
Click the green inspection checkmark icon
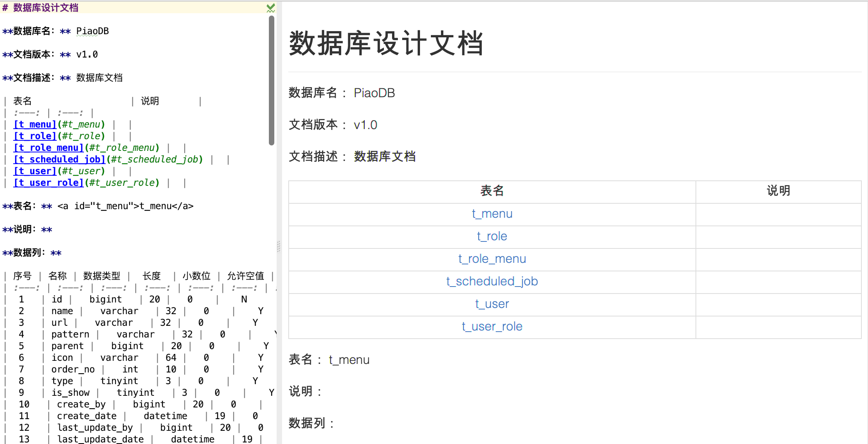click(271, 7)
